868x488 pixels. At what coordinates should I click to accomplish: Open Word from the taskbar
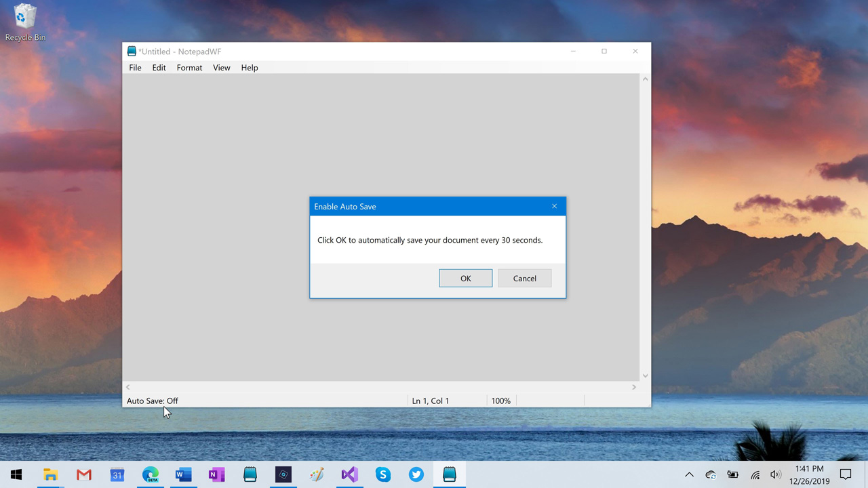click(183, 475)
